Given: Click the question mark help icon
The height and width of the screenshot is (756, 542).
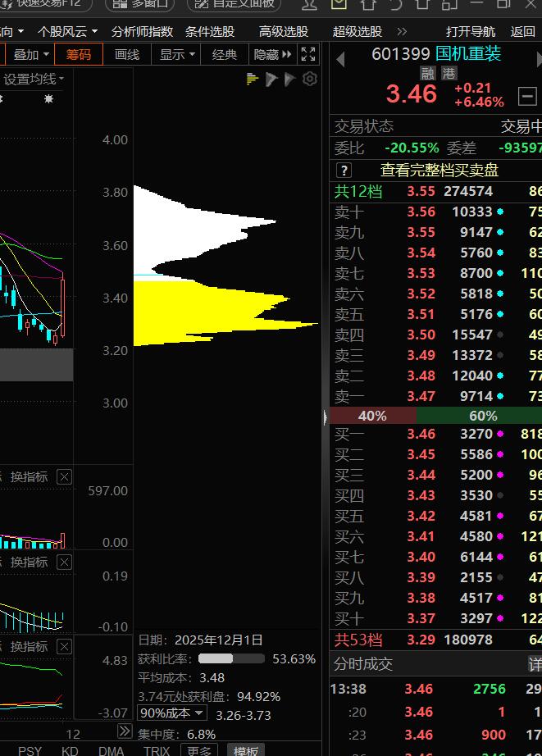Looking at the screenshot, I should point(344,171).
